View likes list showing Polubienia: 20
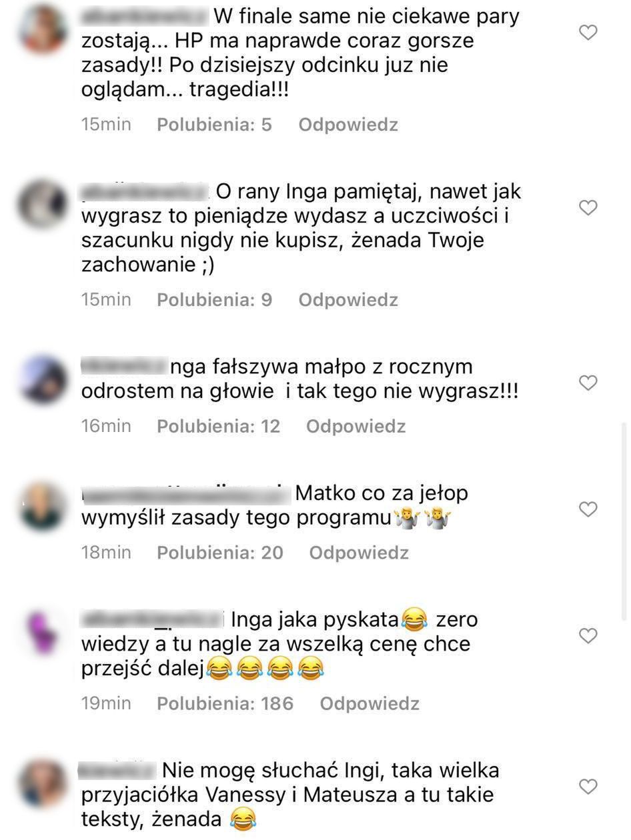The height and width of the screenshot is (840, 631). [220, 553]
